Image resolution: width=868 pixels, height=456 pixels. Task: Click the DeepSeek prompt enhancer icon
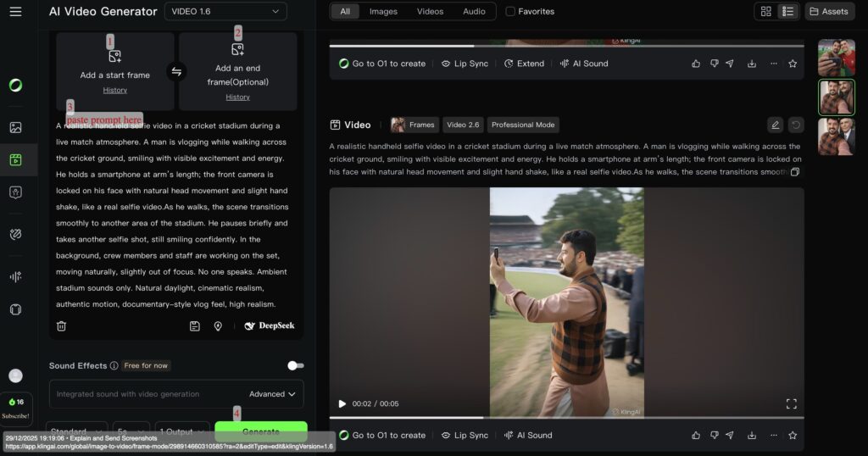click(x=270, y=325)
